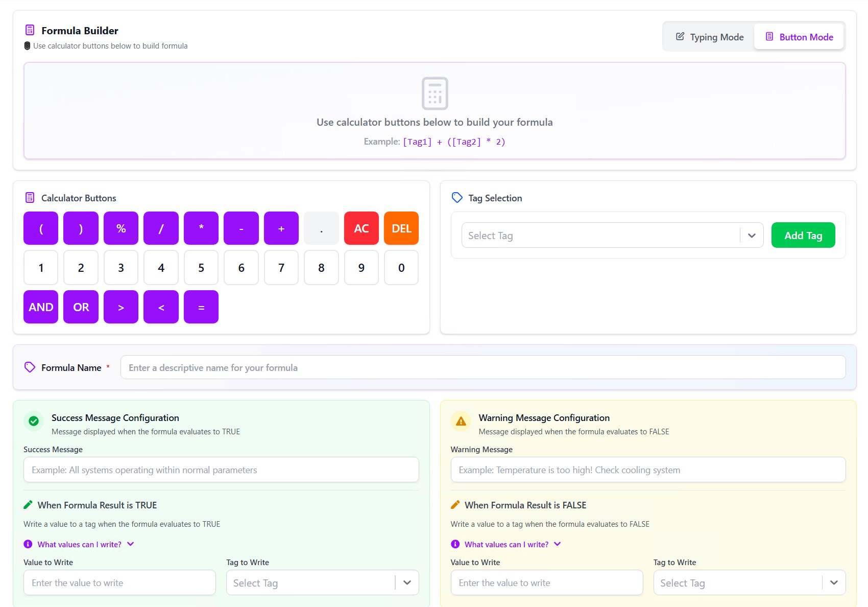Click the large calculator placeholder icon

tap(435, 94)
